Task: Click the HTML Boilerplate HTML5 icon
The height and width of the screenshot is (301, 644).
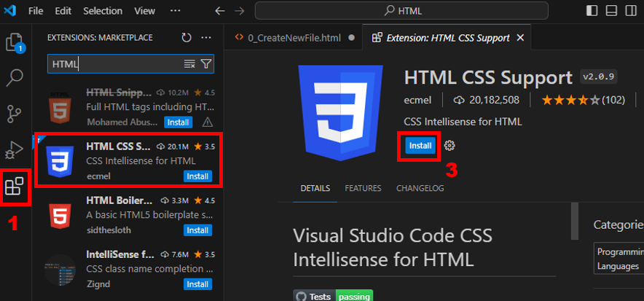Action: coord(60,215)
